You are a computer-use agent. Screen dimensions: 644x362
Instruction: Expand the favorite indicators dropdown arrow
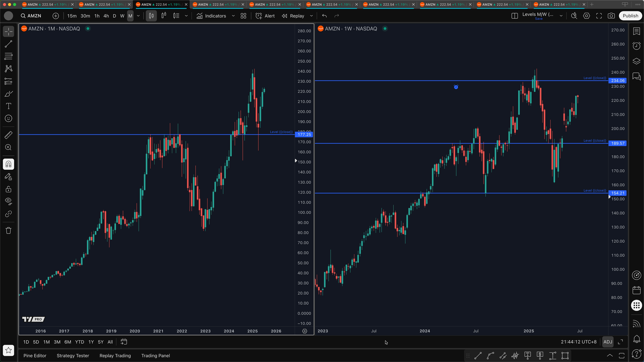pos(233,16)
